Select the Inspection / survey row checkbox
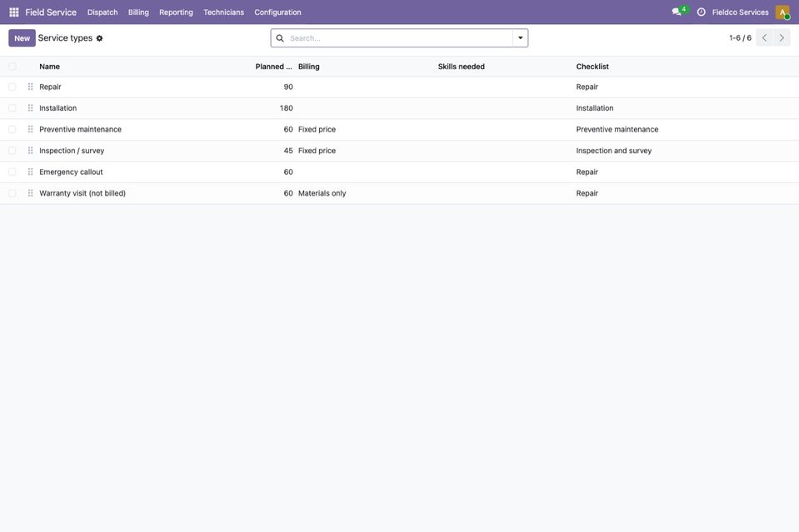The image size is (799, 532). [12, 151]
